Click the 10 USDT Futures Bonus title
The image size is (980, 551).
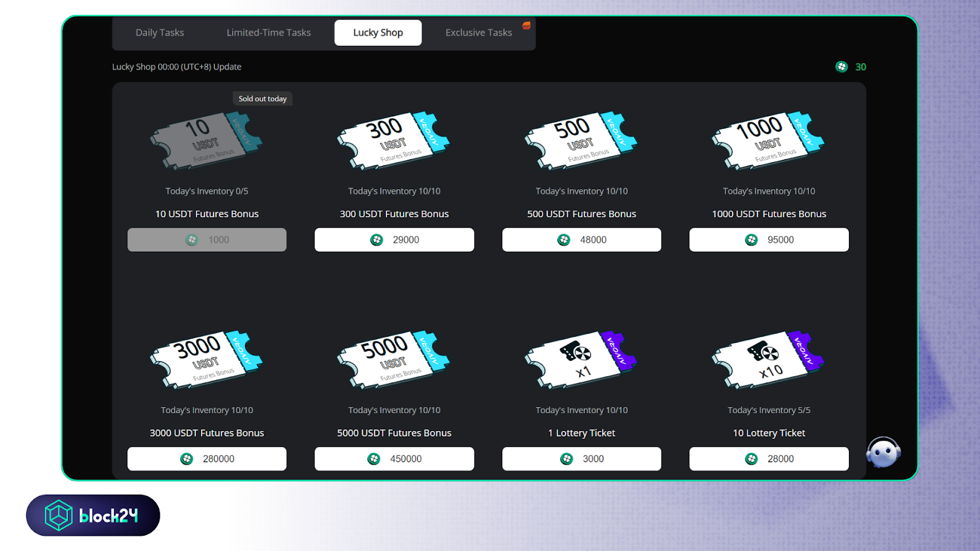pos(207,214)
